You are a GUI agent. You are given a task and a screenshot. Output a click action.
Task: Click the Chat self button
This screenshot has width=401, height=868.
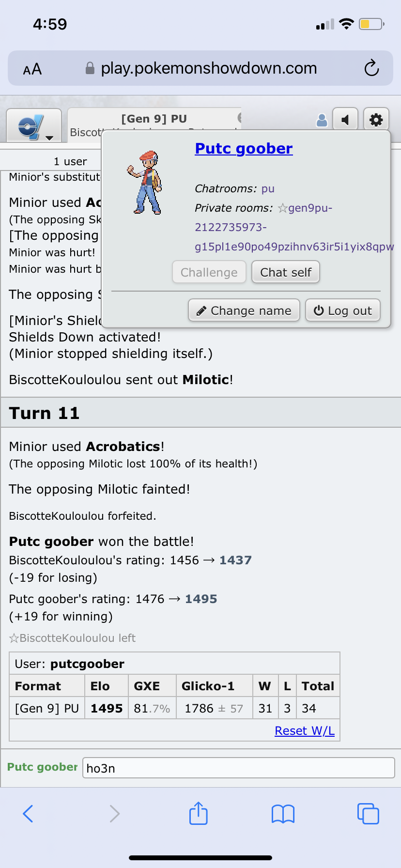[286, 272]
